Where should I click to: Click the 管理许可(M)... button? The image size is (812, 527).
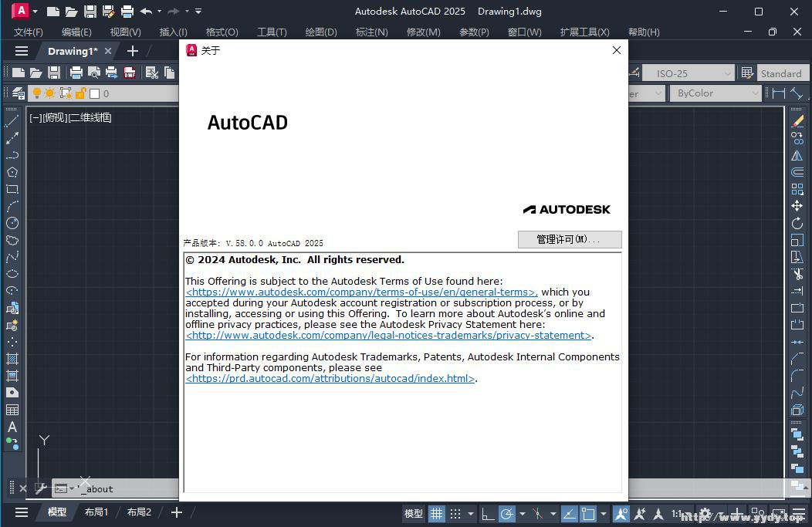point(570,239)
